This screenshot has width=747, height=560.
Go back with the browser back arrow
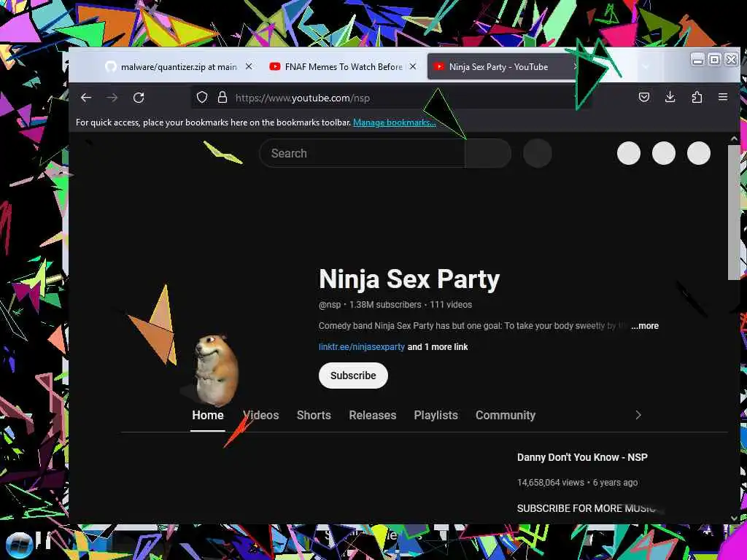coord(86,98)
